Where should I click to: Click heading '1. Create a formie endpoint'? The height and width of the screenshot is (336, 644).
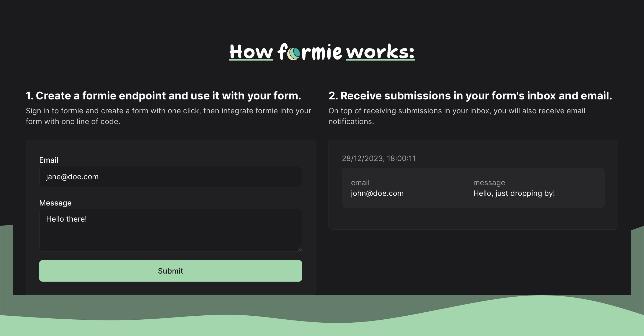[163, 96]
